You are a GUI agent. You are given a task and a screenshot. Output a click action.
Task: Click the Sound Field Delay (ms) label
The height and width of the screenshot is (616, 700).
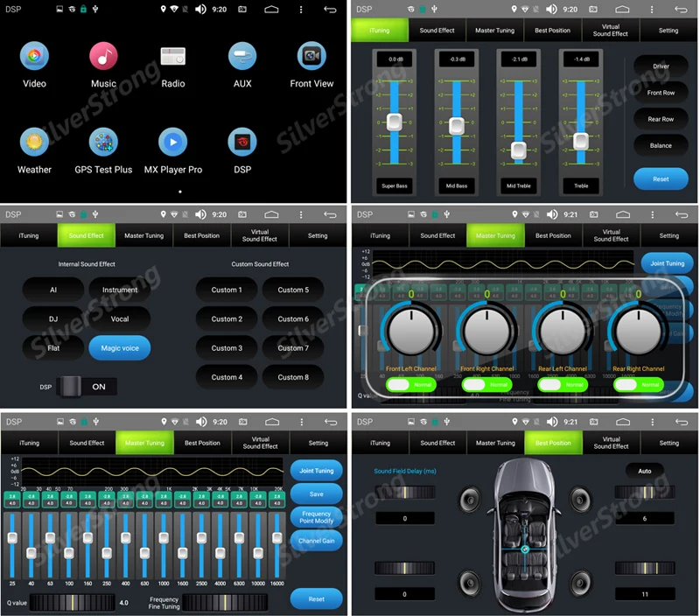click(x=405, y=471)
